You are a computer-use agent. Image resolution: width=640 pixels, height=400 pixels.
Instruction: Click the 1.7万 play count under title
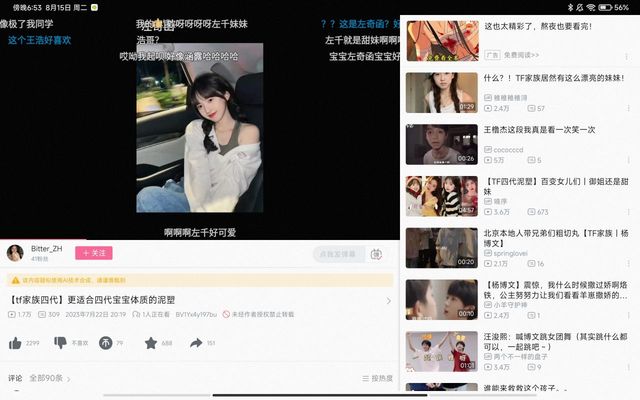point(20,314)
